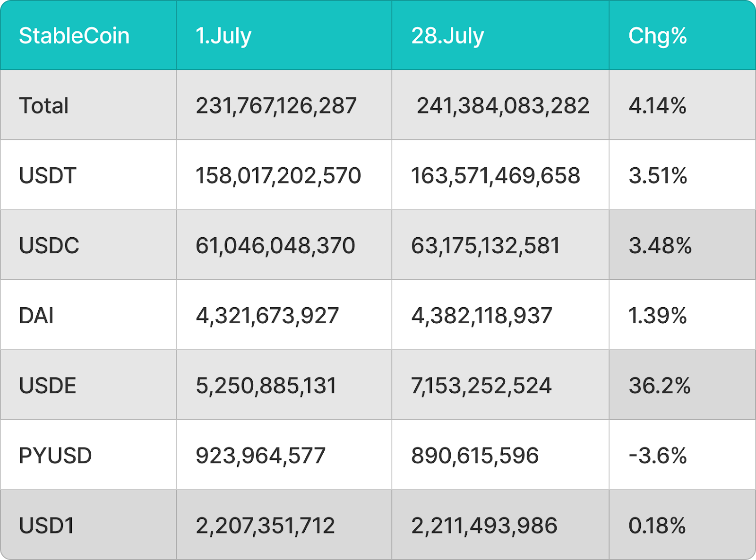Select the USDC row label
The height and width of the screenshot is (560, 756).
tap(49, 246)
